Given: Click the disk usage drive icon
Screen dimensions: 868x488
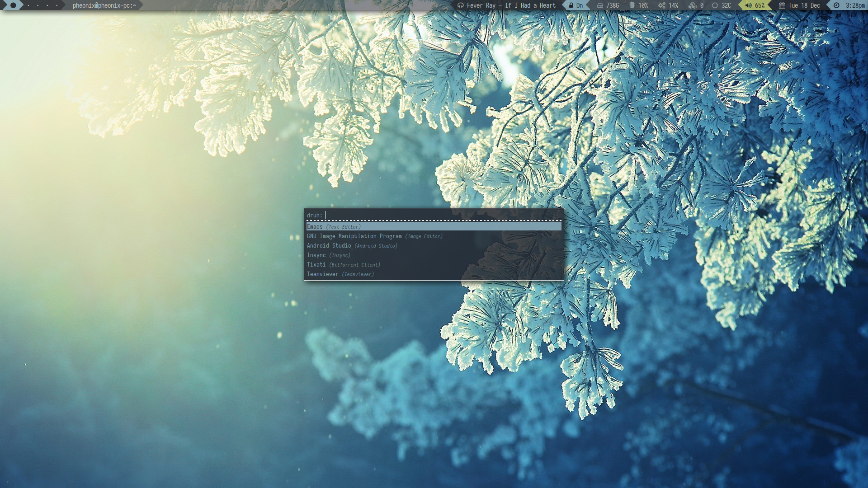Looking at the screenshot, I should 600,5.
